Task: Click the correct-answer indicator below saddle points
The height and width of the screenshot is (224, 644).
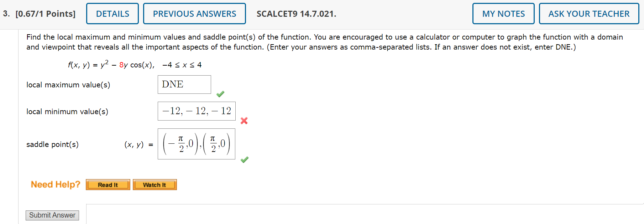Action: (x=244, y=159)
